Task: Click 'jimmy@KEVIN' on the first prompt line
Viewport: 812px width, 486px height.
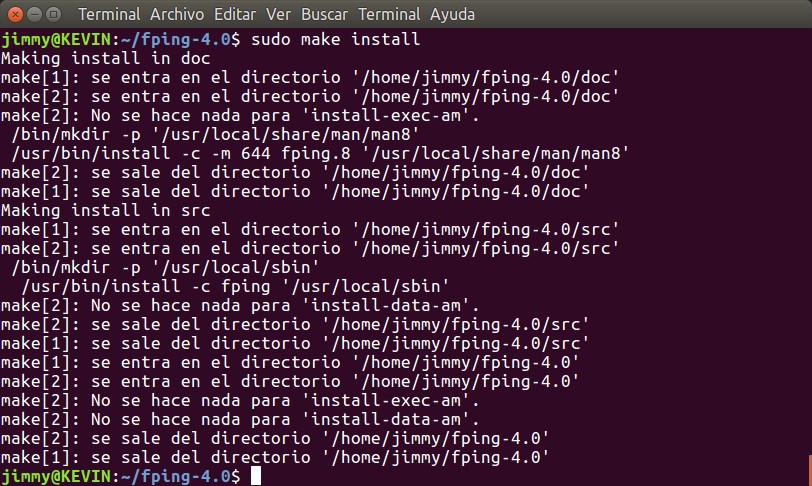Action: click(47, 40)
